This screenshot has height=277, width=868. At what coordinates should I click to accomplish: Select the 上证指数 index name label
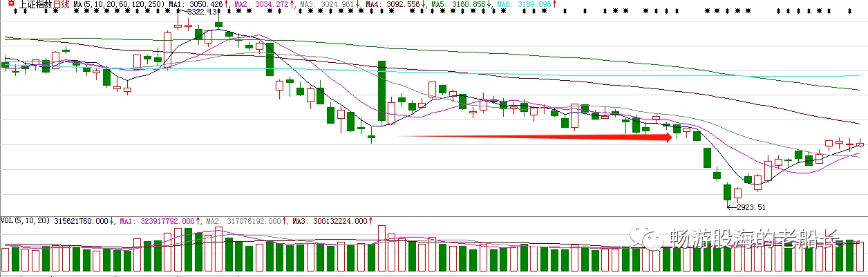[35, 4]
